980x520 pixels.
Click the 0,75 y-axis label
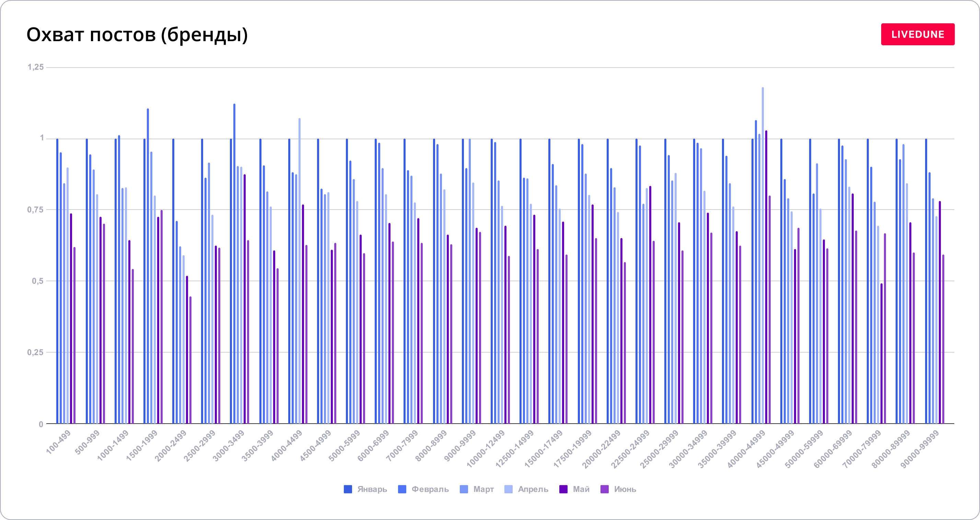36,210
